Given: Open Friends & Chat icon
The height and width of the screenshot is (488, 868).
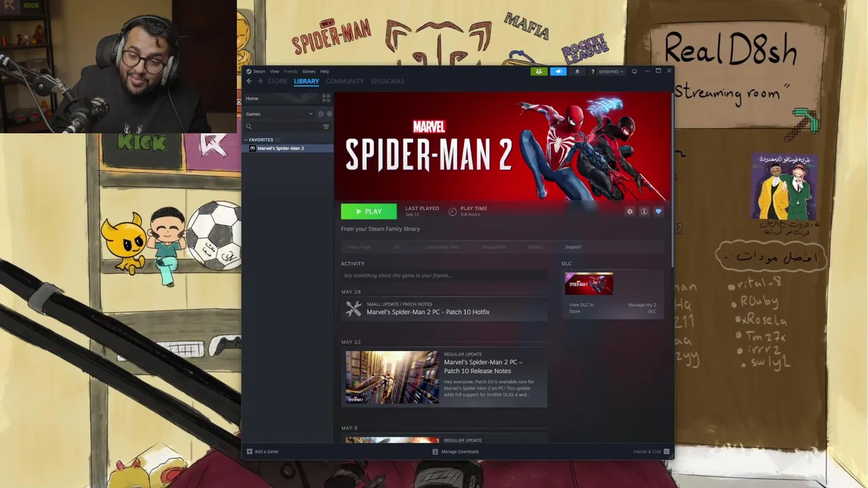Looking at the screenshot, I should tap(667, 451).
